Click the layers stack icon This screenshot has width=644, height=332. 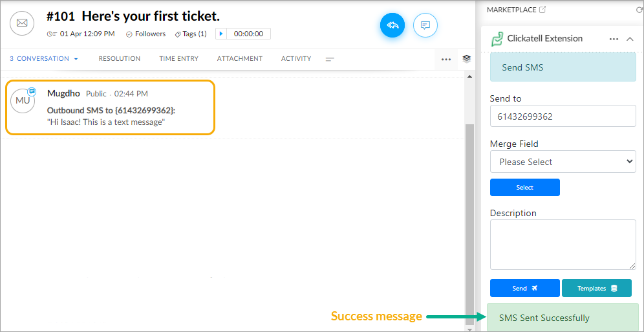[466, 59]
